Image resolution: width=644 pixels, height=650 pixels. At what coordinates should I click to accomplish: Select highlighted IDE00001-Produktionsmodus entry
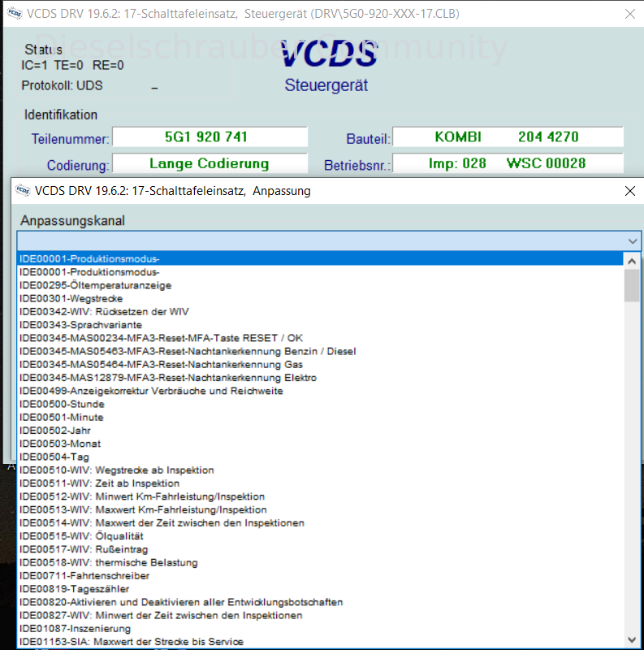[x=320, y=258]
